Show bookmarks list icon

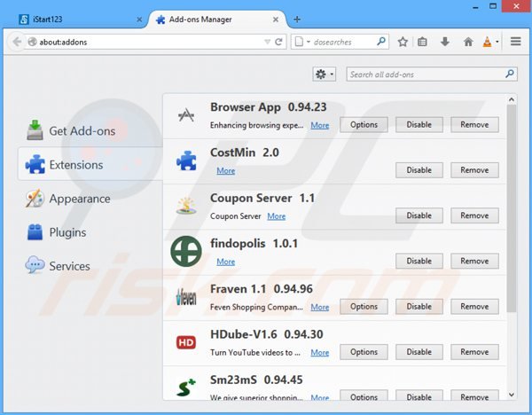point(422,42)
